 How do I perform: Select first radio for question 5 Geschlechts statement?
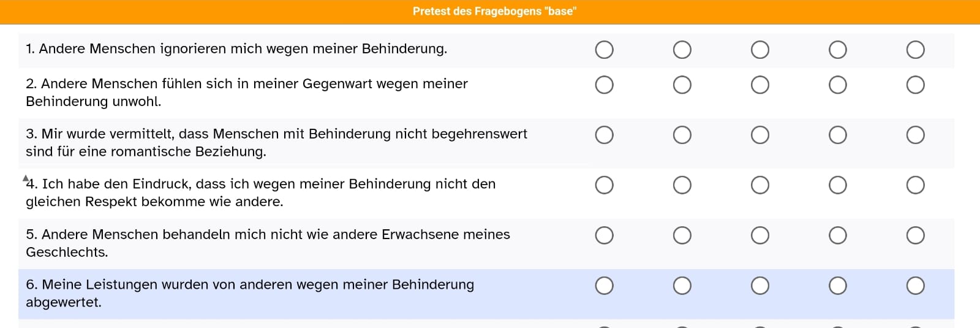coord(604,235)
